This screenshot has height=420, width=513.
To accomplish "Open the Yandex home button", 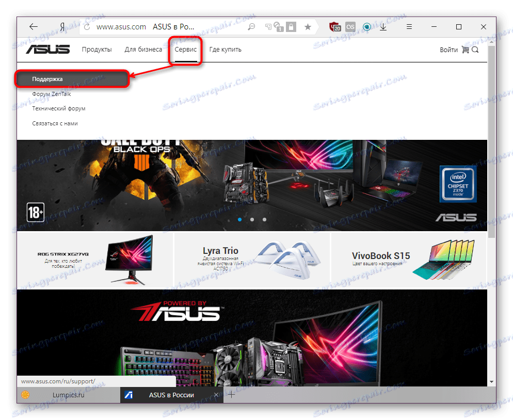I will point(62,27).
